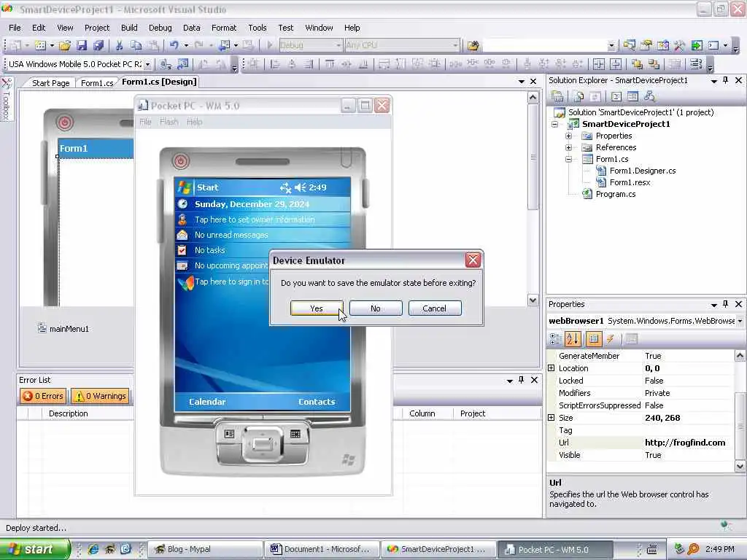Expand the References node
This screenshot has width=747, height=560.
coord(568,147)
